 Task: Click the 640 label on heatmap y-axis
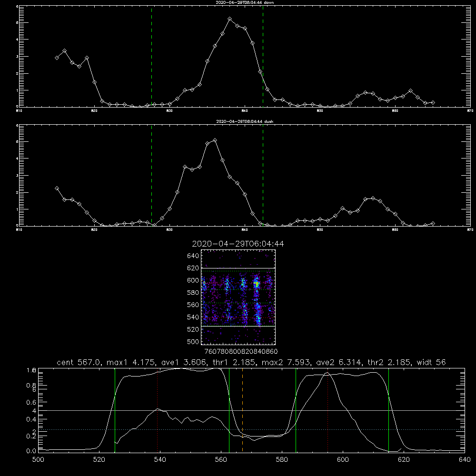pos(193,256)
